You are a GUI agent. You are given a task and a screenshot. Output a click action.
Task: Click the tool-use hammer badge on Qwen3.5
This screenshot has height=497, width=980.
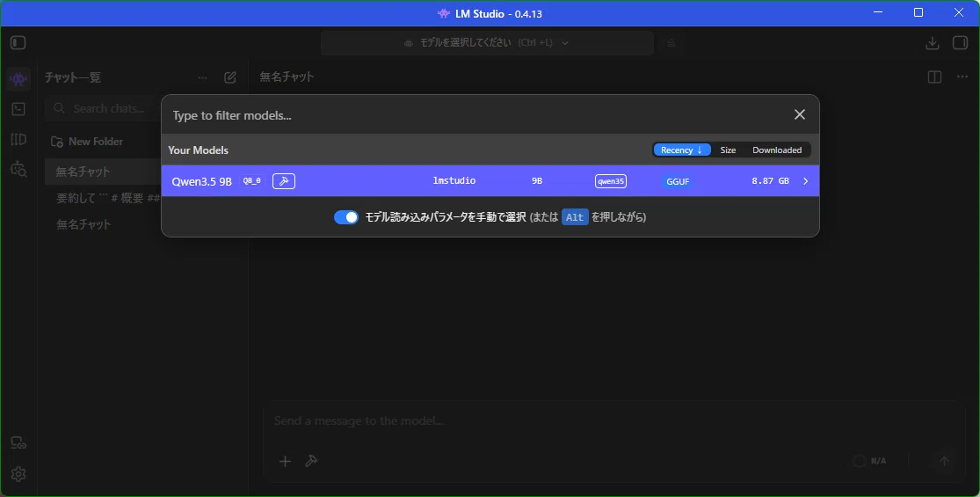[x=284, y=181]
